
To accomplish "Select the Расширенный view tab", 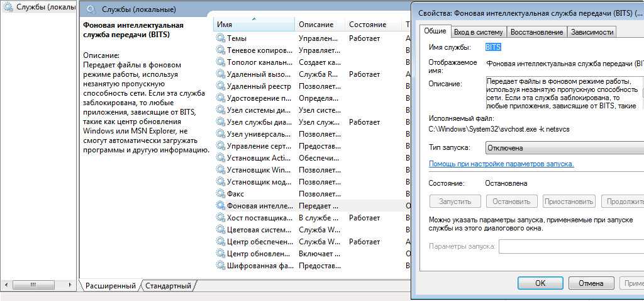I will (111, 285).
